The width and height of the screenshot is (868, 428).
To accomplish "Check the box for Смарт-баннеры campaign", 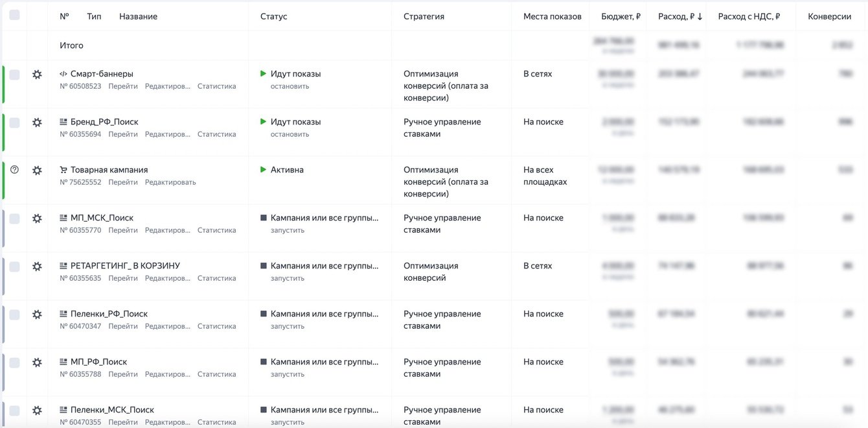I will point(14,75).
